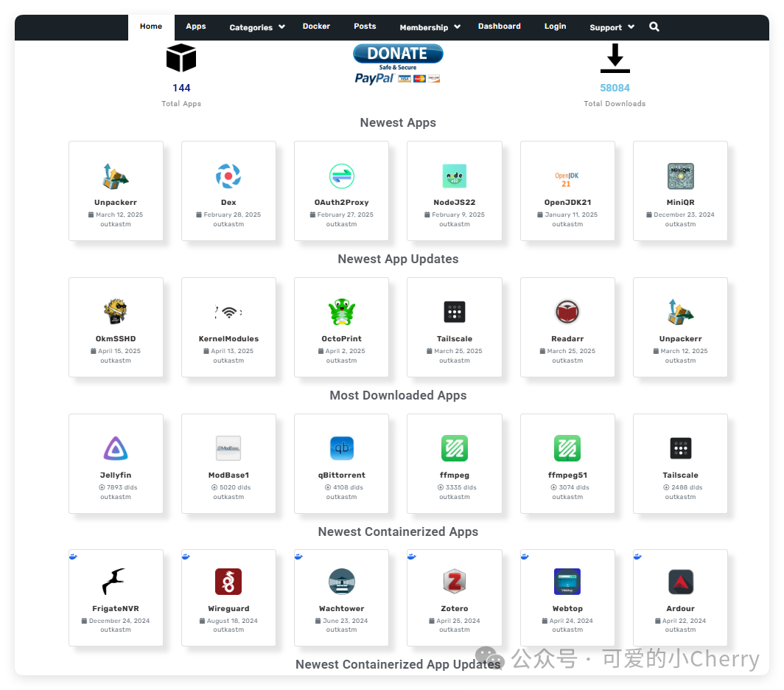Open the KernelModules wifi icon

(228, 313)
